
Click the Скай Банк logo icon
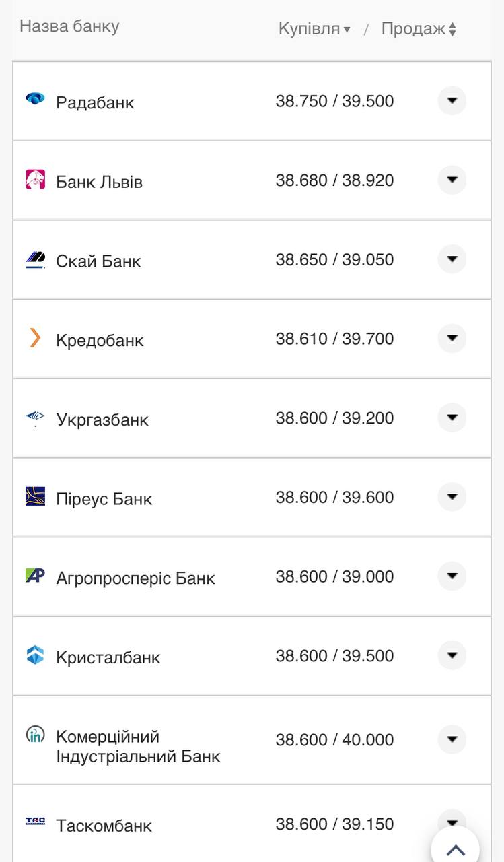pos(35,259)
